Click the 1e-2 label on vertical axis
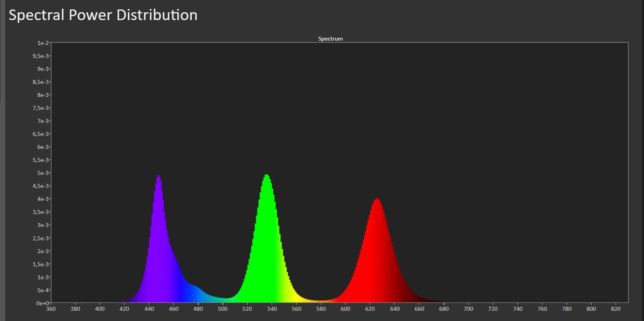The width and height of the screenshot is (644, 321). pos(43,43)
